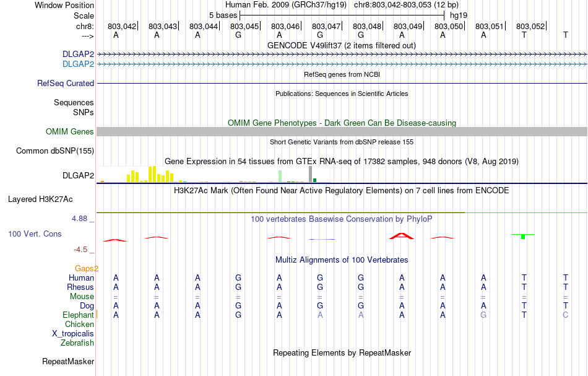Click the Window Position track label
Image resolution: width=588 pixels, height=376 pixels.
pyautogui.click(x=64, y=5)
